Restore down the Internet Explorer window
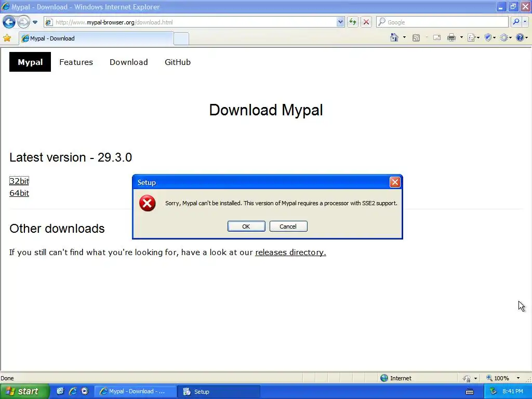 click(x=513, y=7)
